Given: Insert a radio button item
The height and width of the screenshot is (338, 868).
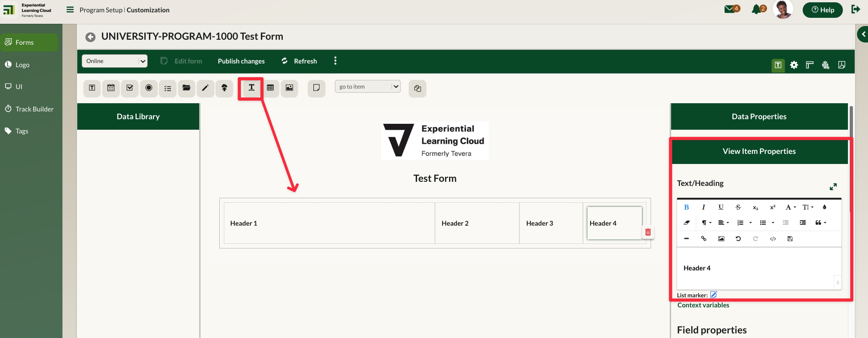Looking at the screenshot, I should [x=149, y=88].
